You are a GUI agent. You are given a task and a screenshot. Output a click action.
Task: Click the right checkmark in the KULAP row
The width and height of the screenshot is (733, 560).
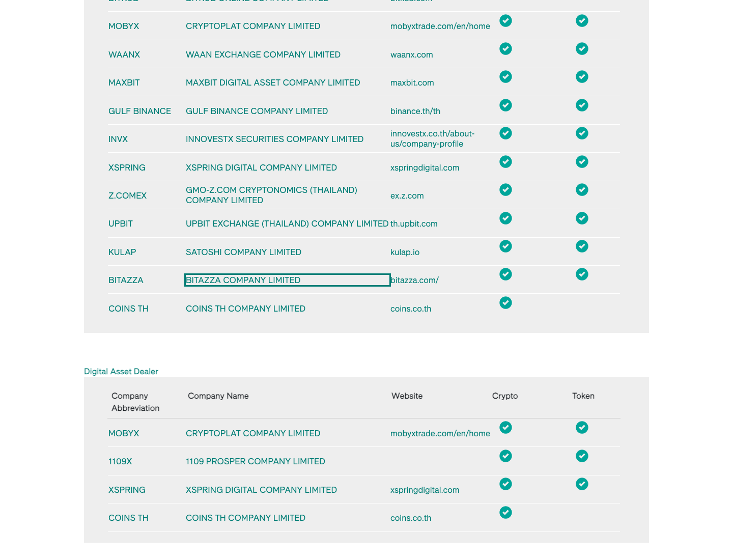(x=582, y=246)
